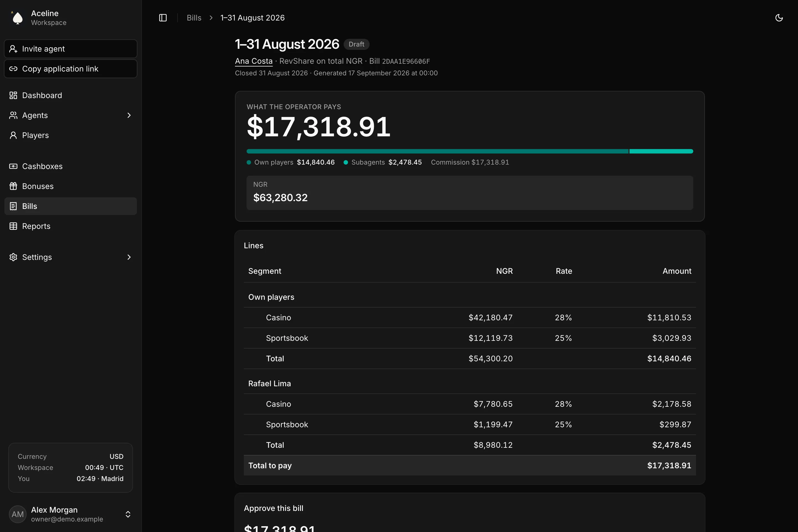Click the Cashboxes banknote icon

(x=13, y=166)
